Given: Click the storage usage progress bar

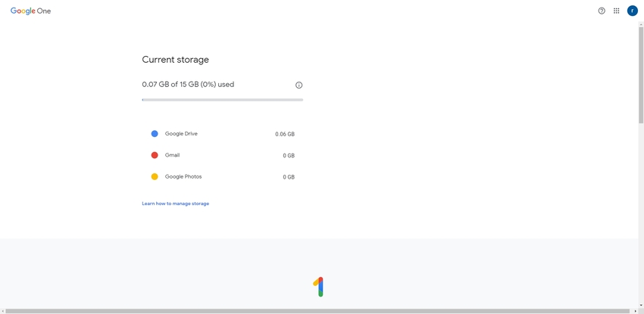Looking at the screenshot, I should (223, 100).
